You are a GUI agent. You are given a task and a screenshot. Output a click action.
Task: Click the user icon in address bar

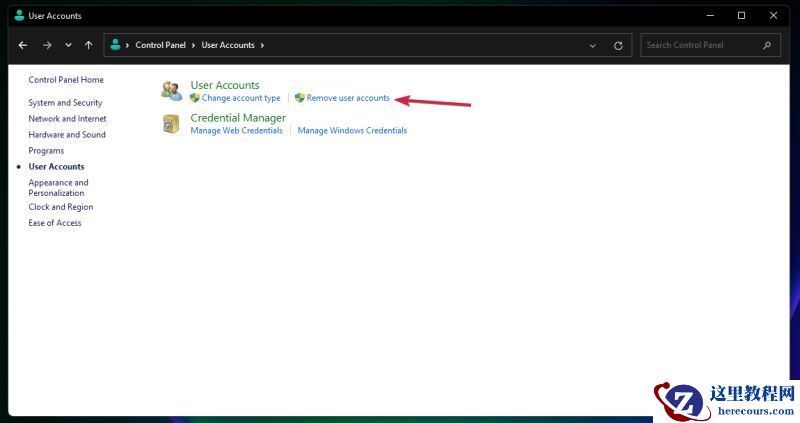(x=115, y=45)
